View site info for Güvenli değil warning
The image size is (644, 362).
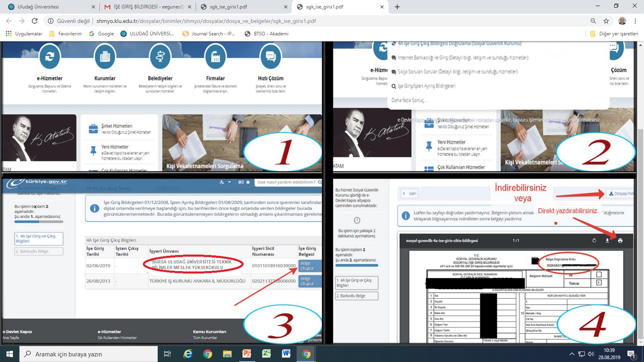coord(69,21)
